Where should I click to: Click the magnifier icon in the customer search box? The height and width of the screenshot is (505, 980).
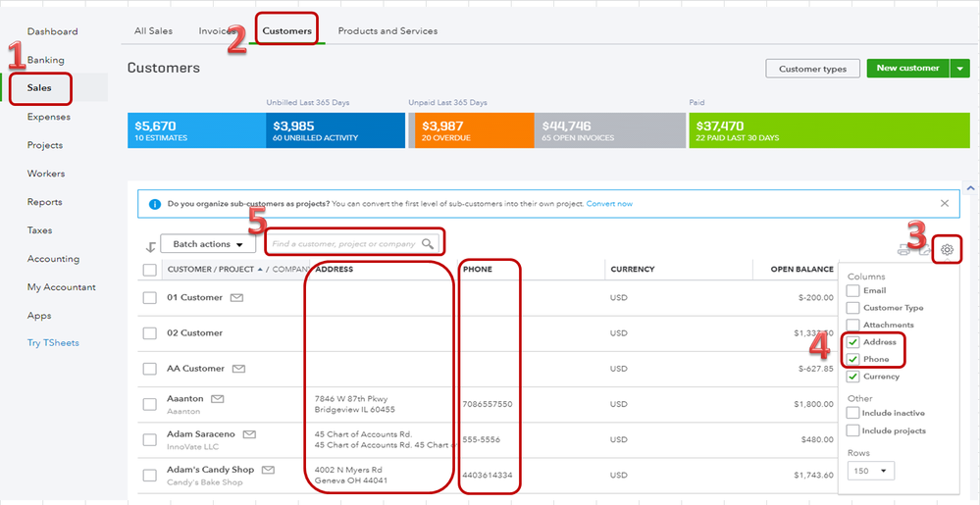tap(428, 244)
